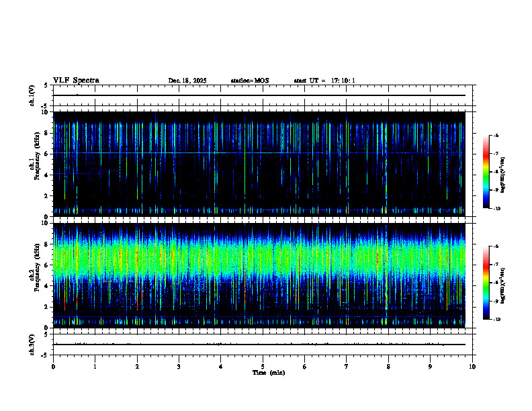Click the 'station=MOS' header label
This screenshot has width=532, height=411.
pos(250,81)
